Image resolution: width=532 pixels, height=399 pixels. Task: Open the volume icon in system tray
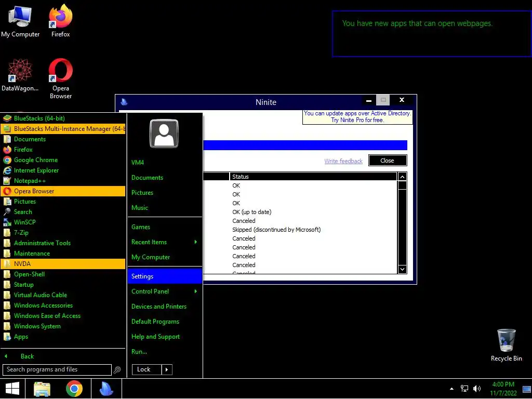(477, 389)
